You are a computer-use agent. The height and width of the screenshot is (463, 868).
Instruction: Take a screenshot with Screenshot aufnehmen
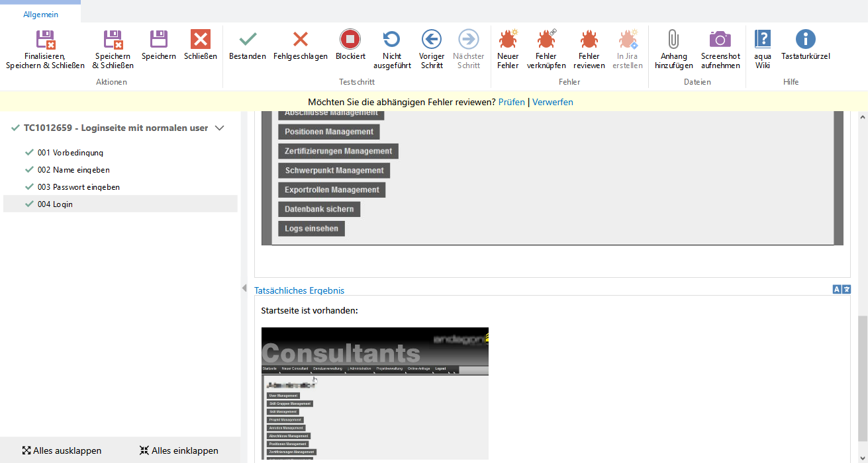click(x=720, y=40)
